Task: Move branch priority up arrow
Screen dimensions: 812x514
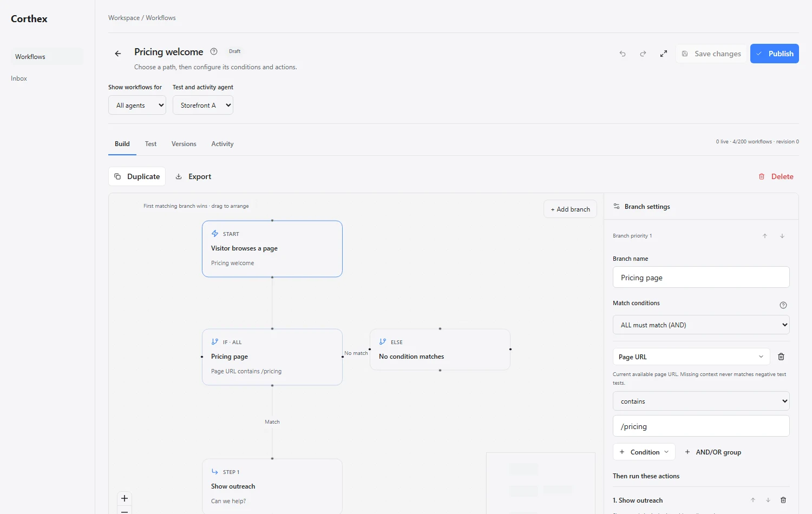Action: 765,236
